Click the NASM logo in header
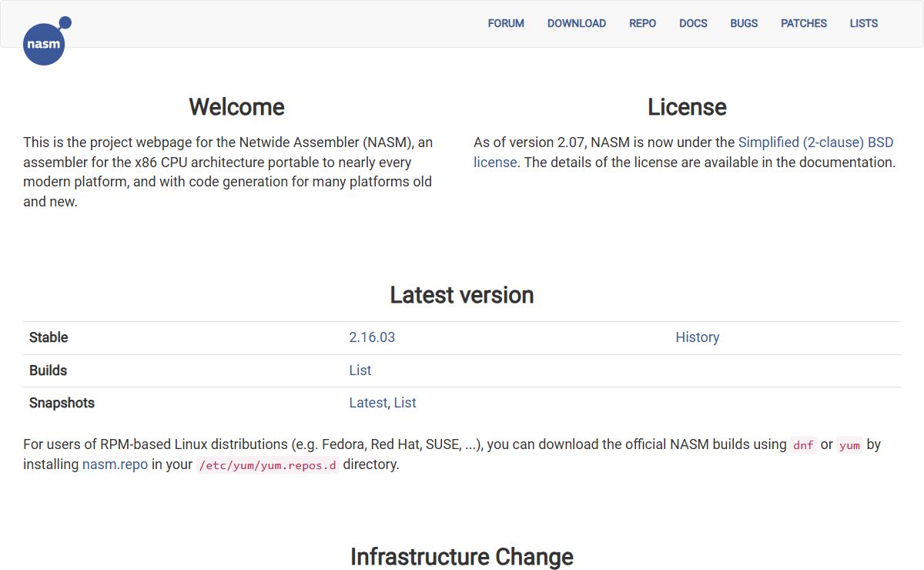 (44, 42)
